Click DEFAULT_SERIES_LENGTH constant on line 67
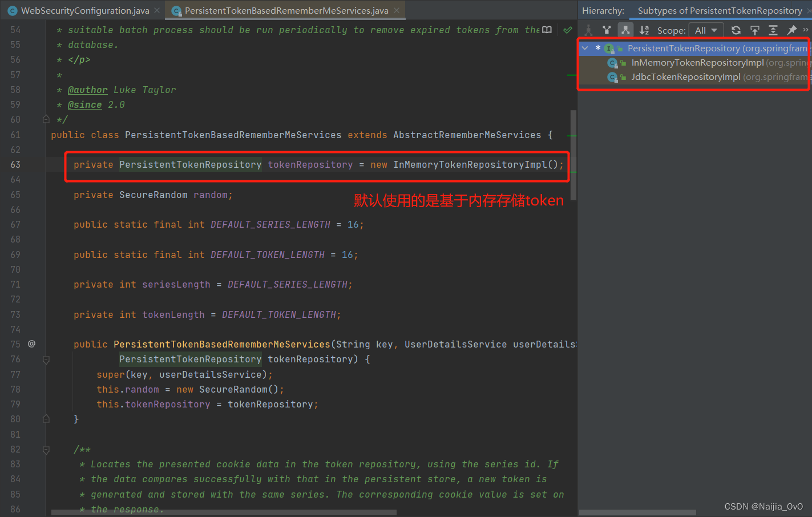This screenshot has width=812, height=517. tap(270, 224)
